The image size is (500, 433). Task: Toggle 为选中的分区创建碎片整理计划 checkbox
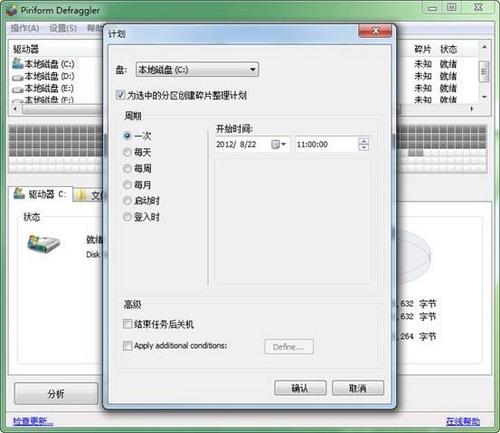120,95
